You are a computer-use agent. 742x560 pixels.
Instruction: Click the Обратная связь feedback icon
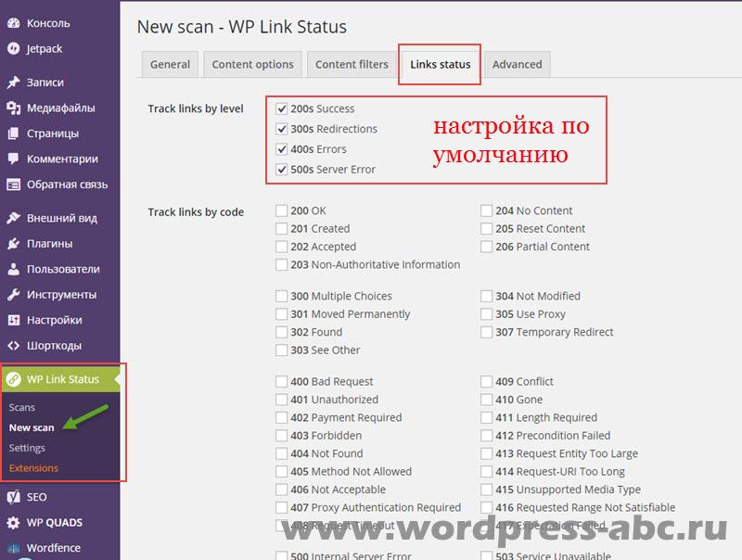tap(14, 185)
